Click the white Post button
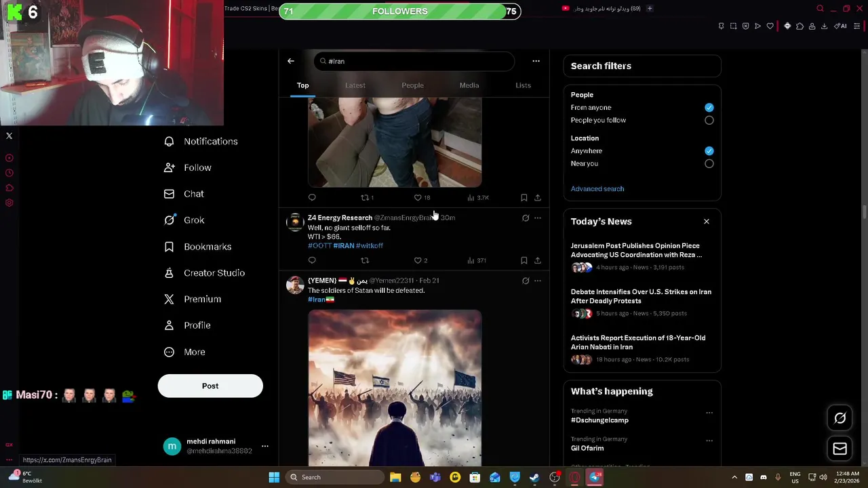The image size is (868, 488). pos(210,386)
